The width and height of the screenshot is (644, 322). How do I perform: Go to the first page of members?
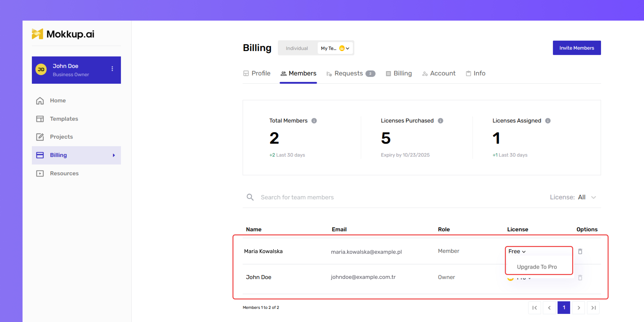tap(535, 308)
